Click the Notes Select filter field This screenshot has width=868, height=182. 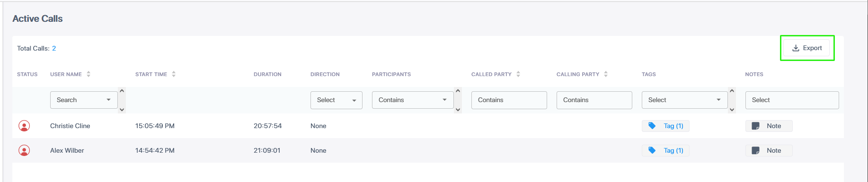[792, 100]
